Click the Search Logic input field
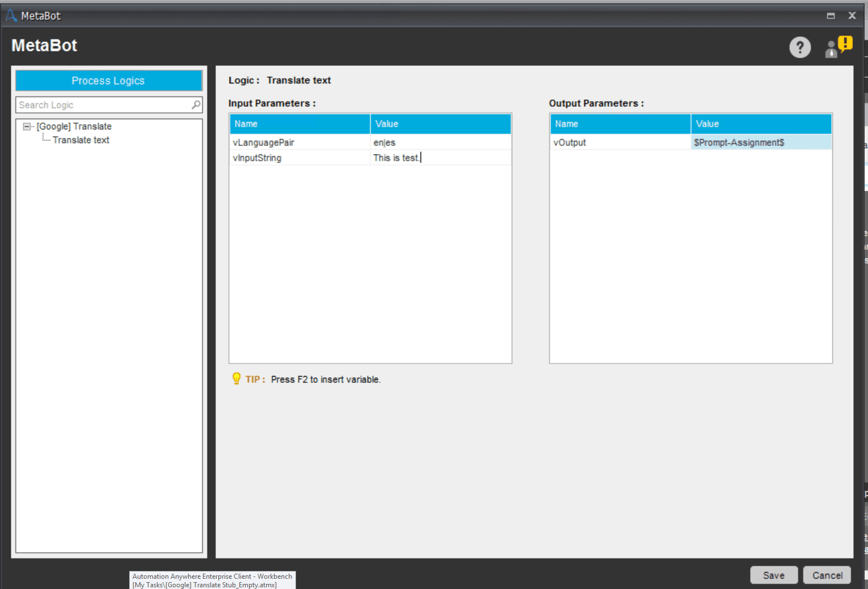This screenshot has width=868, height=589. pos(103,105)
